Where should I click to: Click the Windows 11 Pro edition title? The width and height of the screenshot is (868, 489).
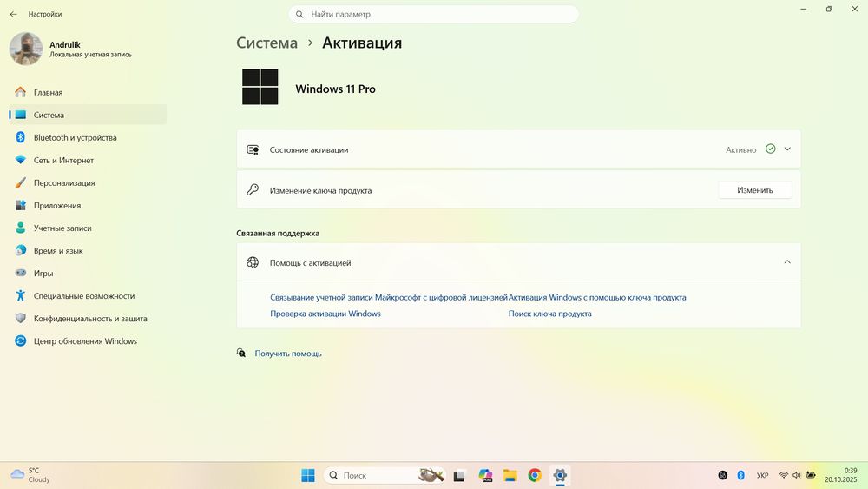point(335,89)
